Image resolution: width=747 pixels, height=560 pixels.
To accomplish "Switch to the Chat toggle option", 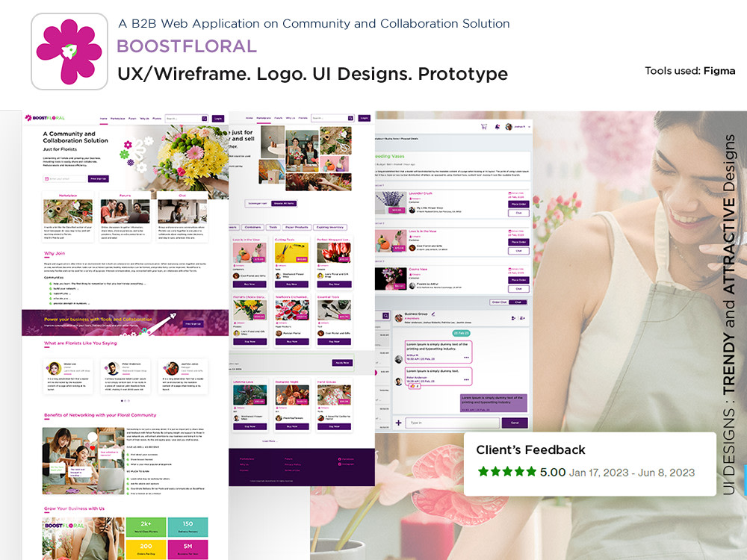I will click(518, 302).
